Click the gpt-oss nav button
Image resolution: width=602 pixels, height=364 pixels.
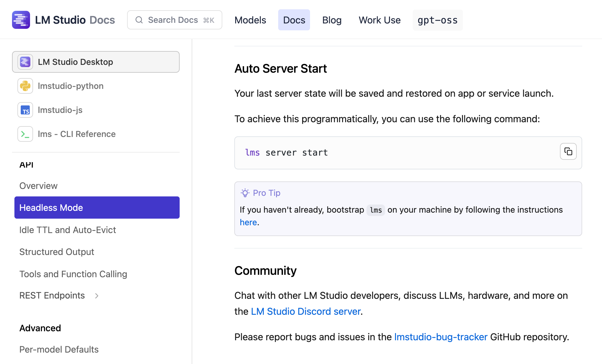click(437, 20)
